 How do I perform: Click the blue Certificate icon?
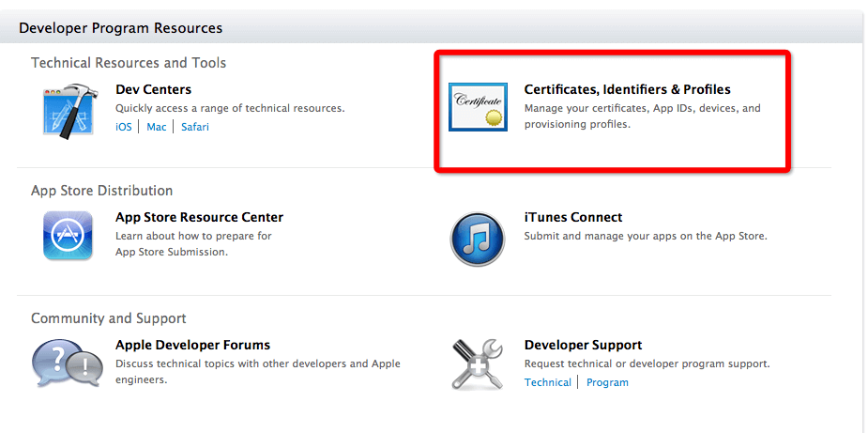point(478,106)
